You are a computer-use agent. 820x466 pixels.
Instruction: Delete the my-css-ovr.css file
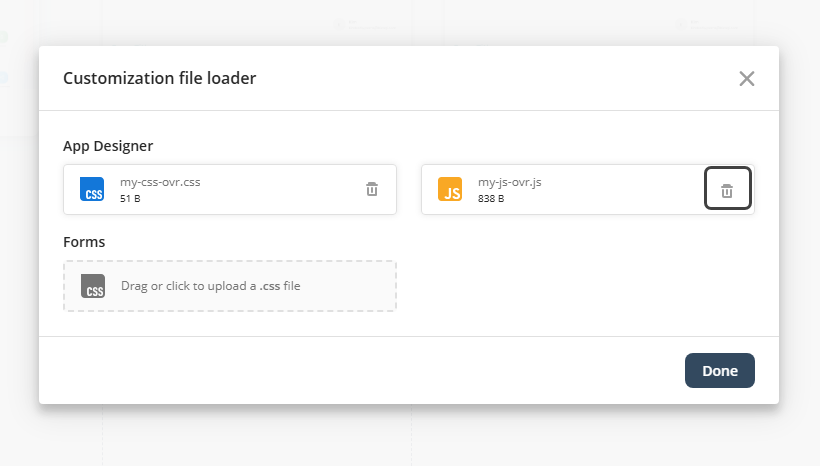(x=372, y=189)
